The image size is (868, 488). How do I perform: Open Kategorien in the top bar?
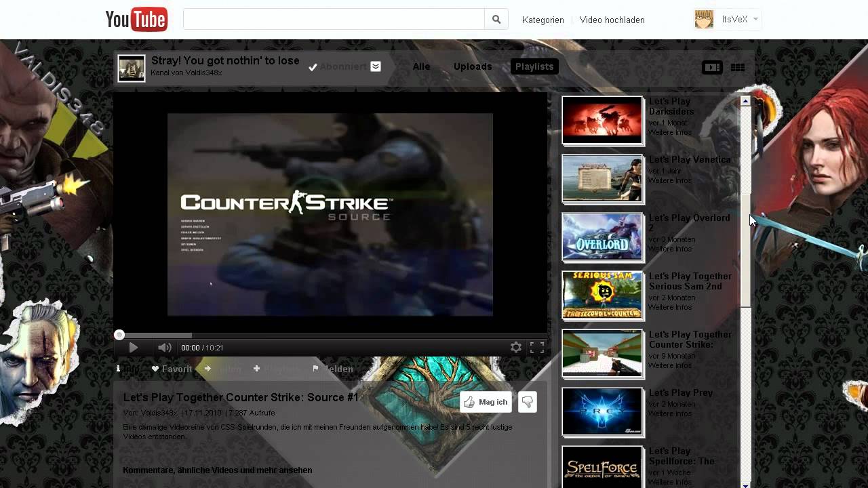click(543, 20)
